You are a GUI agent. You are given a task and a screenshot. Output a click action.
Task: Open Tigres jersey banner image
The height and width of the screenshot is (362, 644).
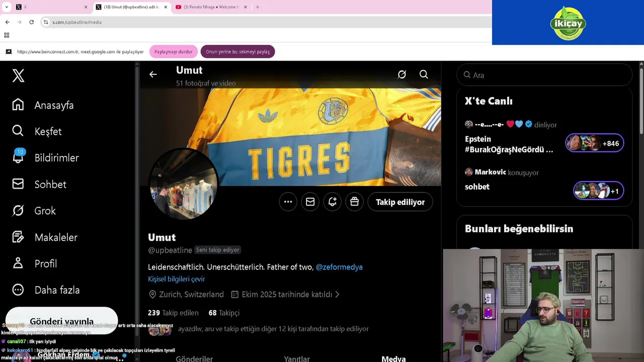click(291, 137)
